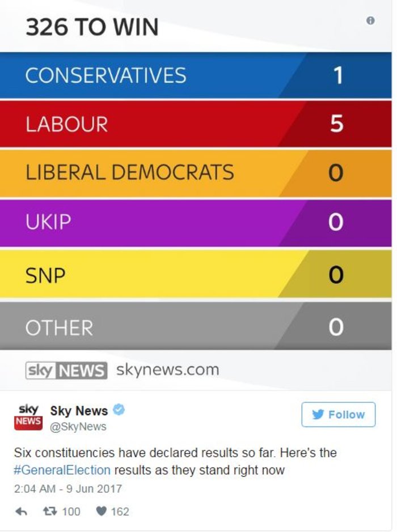Screen dimensions: 397x532
Task: Click the Sky News display name
Action: 79,411
